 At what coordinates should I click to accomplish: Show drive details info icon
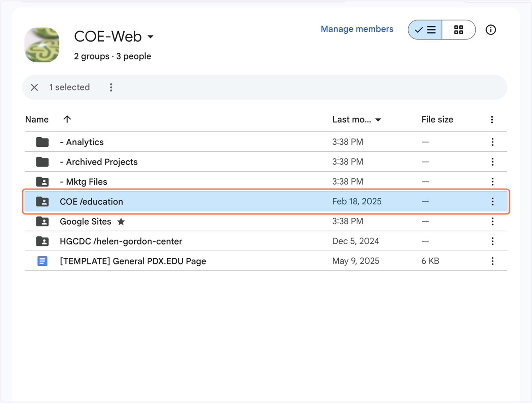491,30
